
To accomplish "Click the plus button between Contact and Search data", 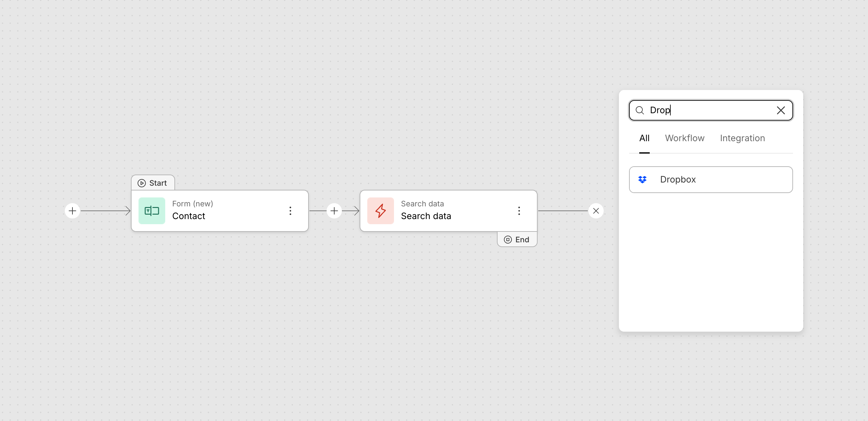I will click(334, 211).
